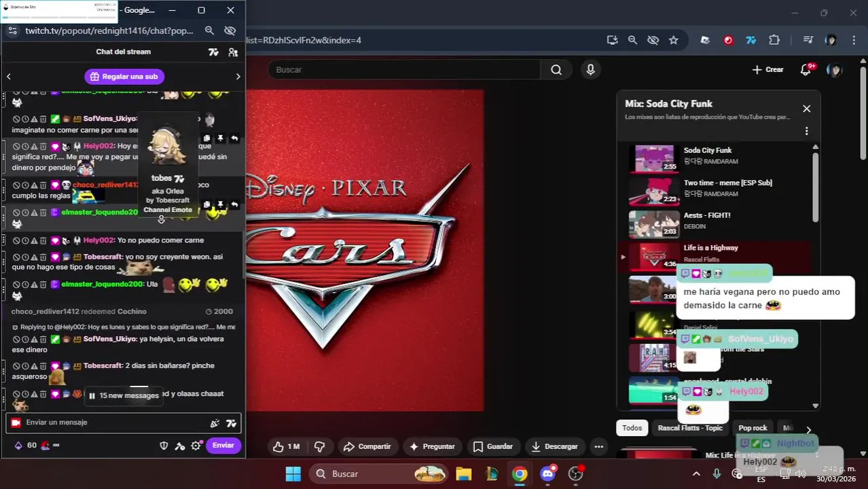Screen dimensions: 868x489
Task: Resume chat via 15 new messages
Action: pos(124,396)
